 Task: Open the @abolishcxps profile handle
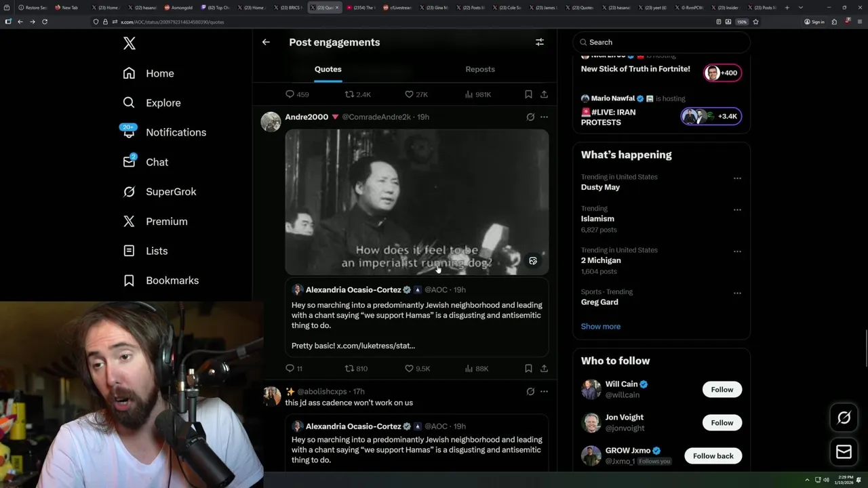tap(322, 391)
